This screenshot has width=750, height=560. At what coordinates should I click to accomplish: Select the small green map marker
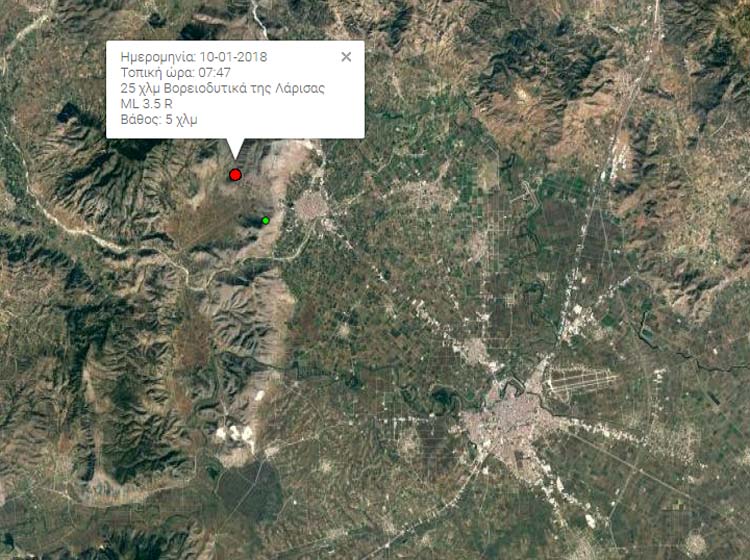[265, 220]
